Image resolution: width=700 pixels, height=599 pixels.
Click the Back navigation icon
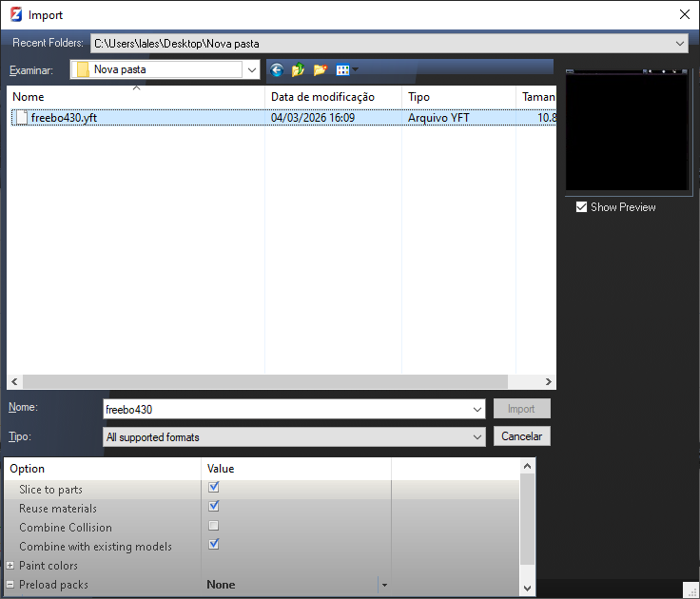pyautogui.click(x=277, y=69)
